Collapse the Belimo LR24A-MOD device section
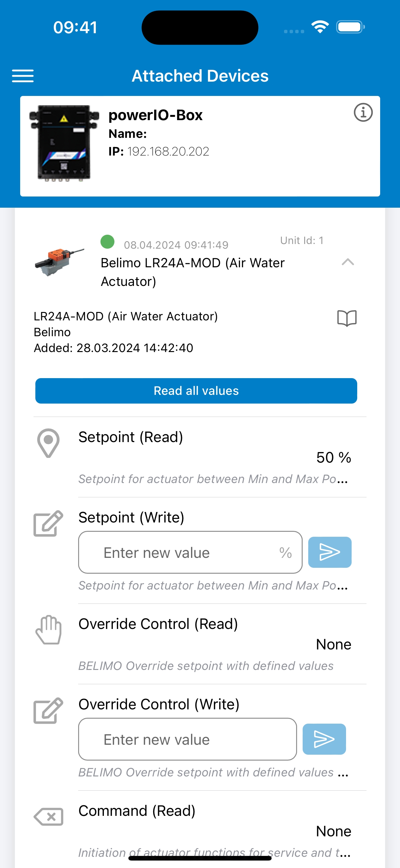This screenshot has width=400, height=868. pyautogui.click(x=348, y=262)
